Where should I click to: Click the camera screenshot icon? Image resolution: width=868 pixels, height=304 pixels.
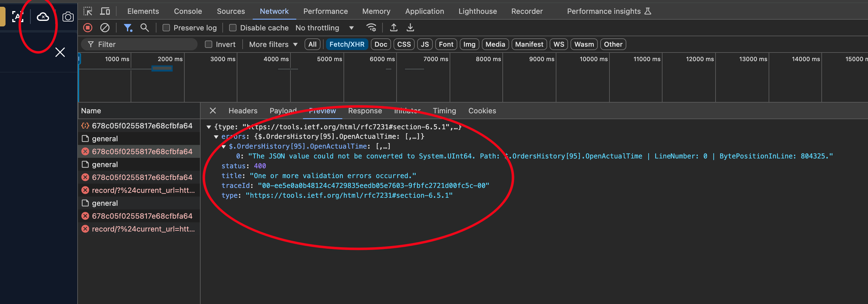(x=68, y=17)
